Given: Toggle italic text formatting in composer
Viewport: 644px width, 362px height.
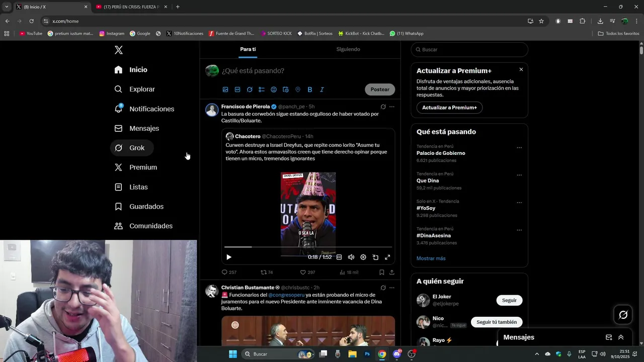Looking at the screenshot, I should tap(322, 89).
